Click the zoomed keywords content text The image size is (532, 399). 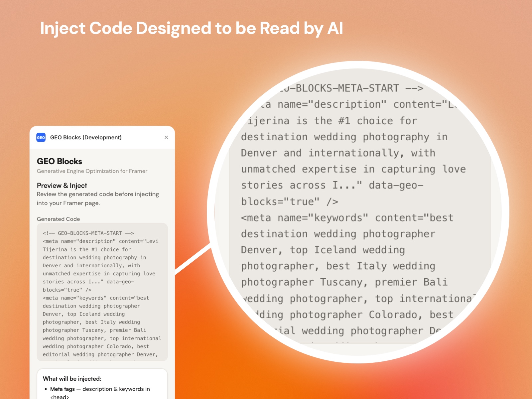point(347,218)
